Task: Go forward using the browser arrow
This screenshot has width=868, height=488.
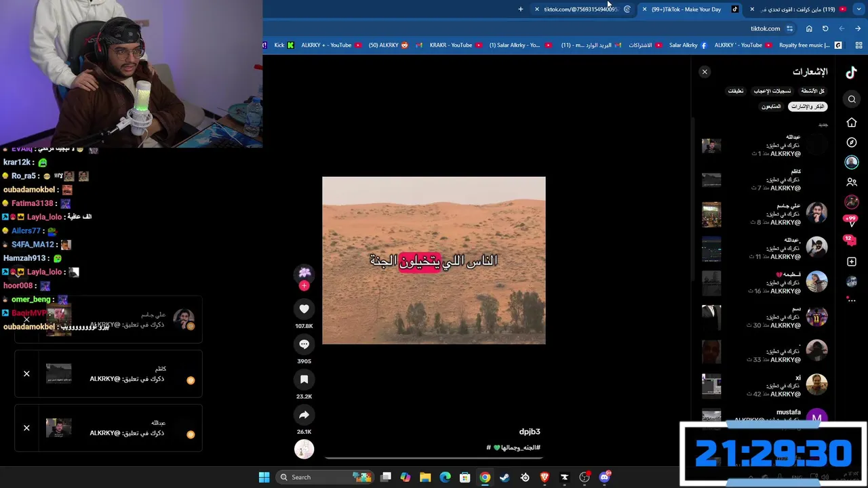Action: pos(858,28)
